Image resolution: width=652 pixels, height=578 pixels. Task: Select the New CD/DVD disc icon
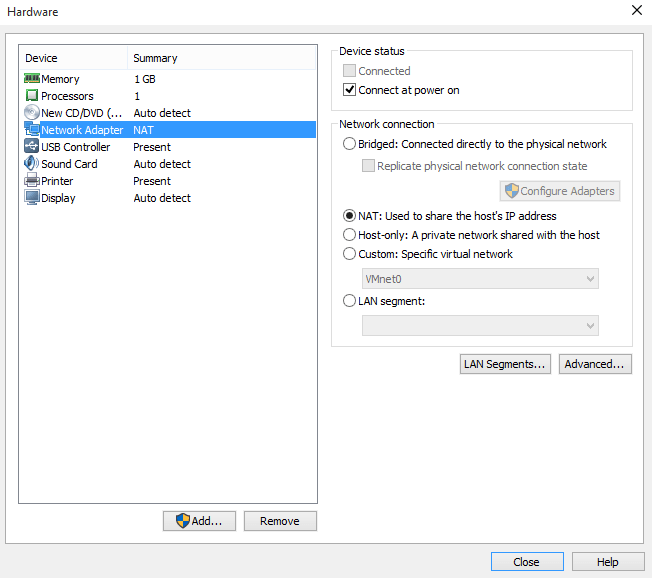point(32,113)
